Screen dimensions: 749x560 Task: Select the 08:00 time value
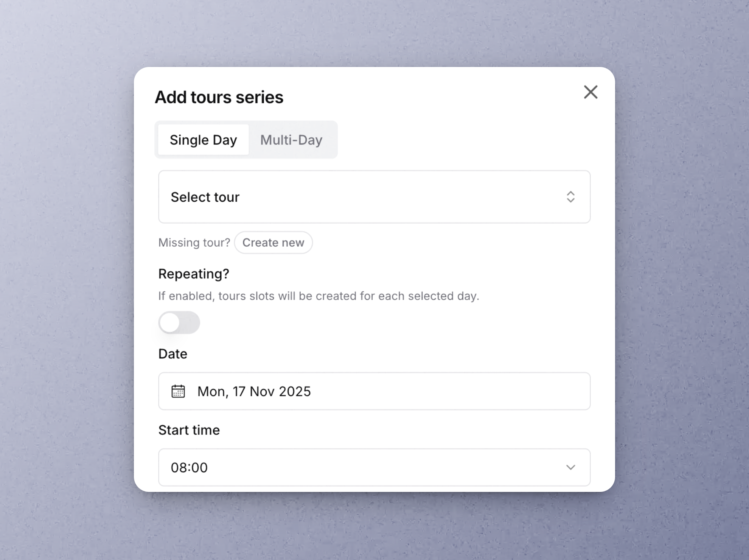(189, 467)
